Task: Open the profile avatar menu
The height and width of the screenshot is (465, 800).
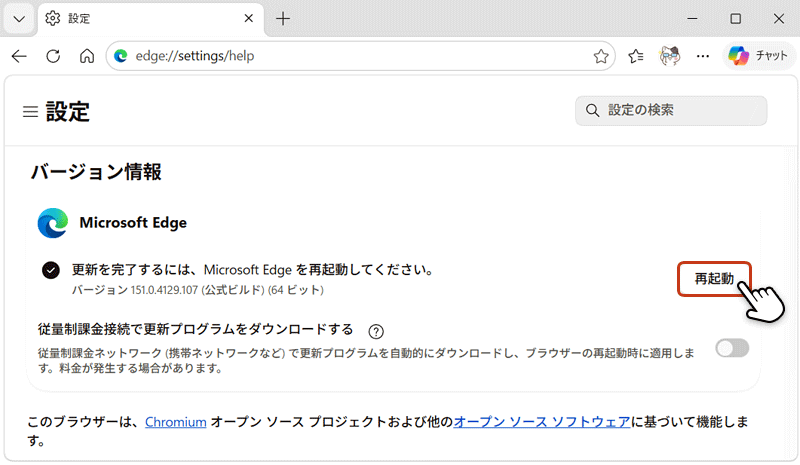Action: [669, 56]
